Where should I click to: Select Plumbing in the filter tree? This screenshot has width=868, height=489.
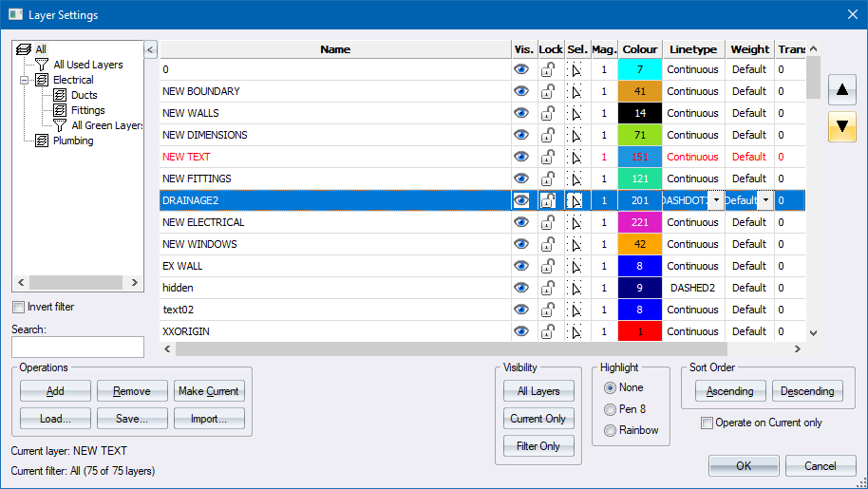73,141
